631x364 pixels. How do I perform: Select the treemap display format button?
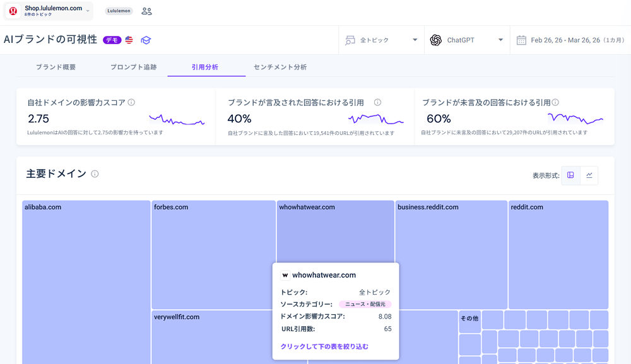(x=570, y=175)
